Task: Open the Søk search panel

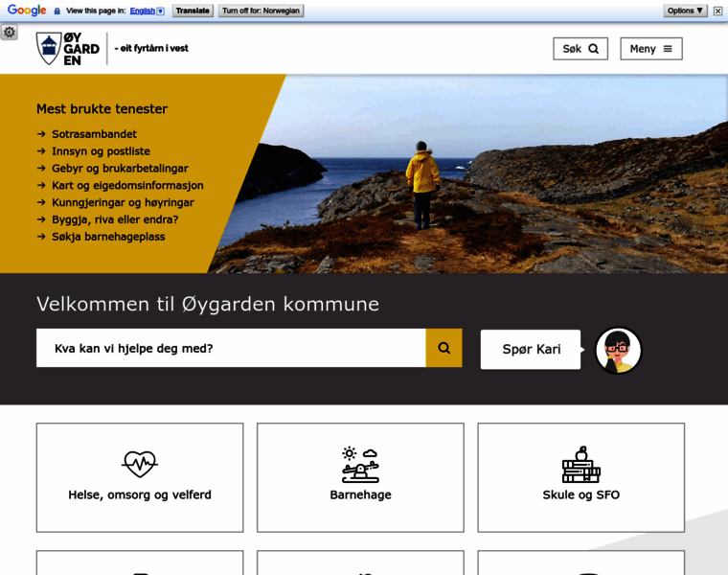Action: [580, 49]
